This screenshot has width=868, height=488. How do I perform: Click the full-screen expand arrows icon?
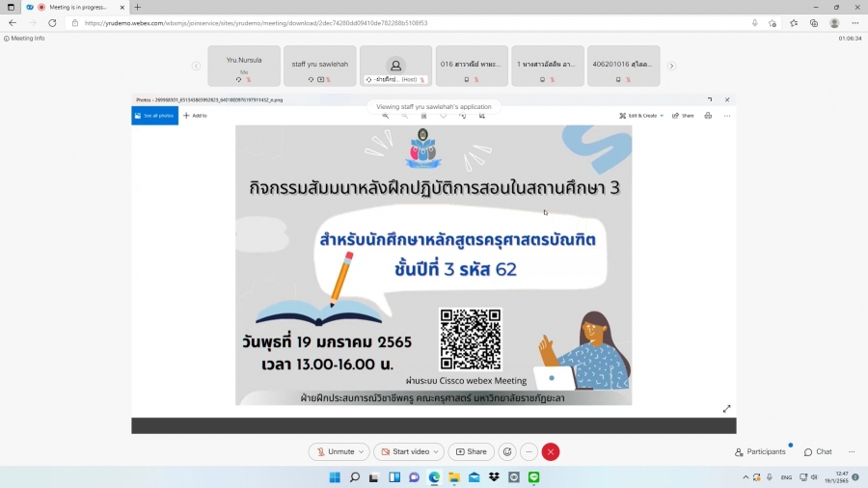click(726, 409)
